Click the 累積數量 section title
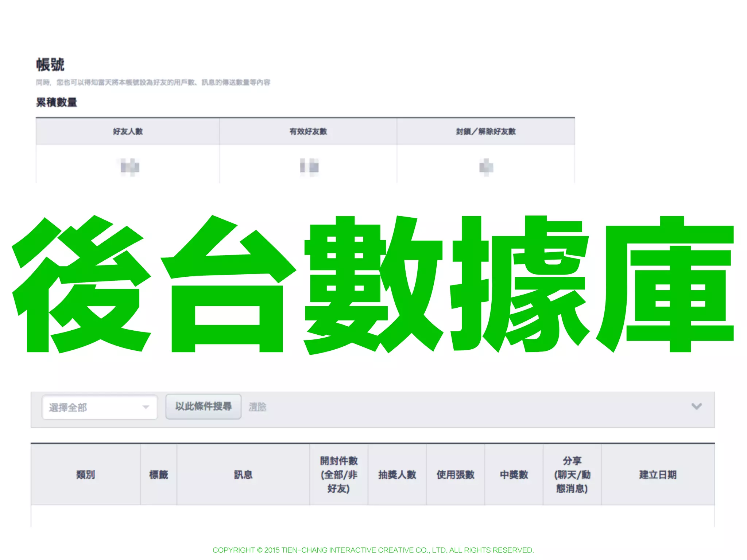Viewport: 747px width, 560px height. (x=57, y=102)
